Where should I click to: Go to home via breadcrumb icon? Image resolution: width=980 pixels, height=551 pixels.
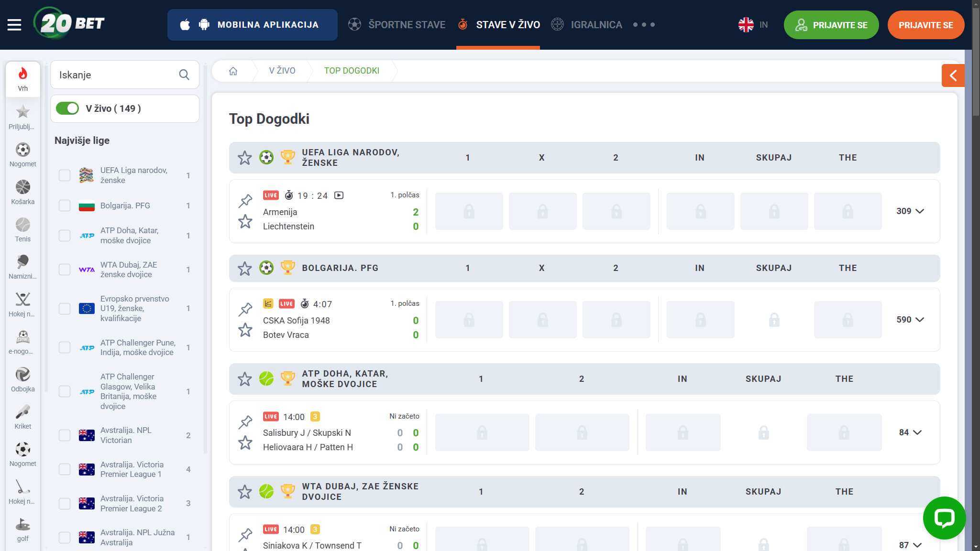click(233, 71)
